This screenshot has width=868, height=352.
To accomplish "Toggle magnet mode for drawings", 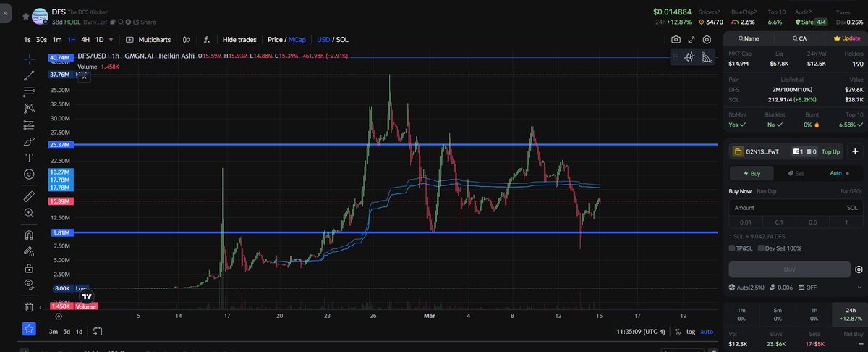I will point(29,235).
